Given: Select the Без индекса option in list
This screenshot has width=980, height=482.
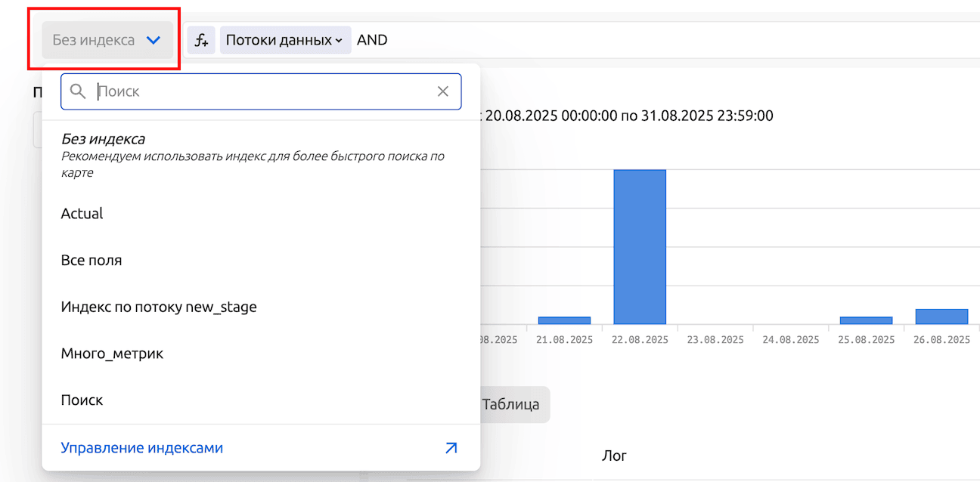Looking at the screenshot, I should pyautogui.click(x=103, y=139).
